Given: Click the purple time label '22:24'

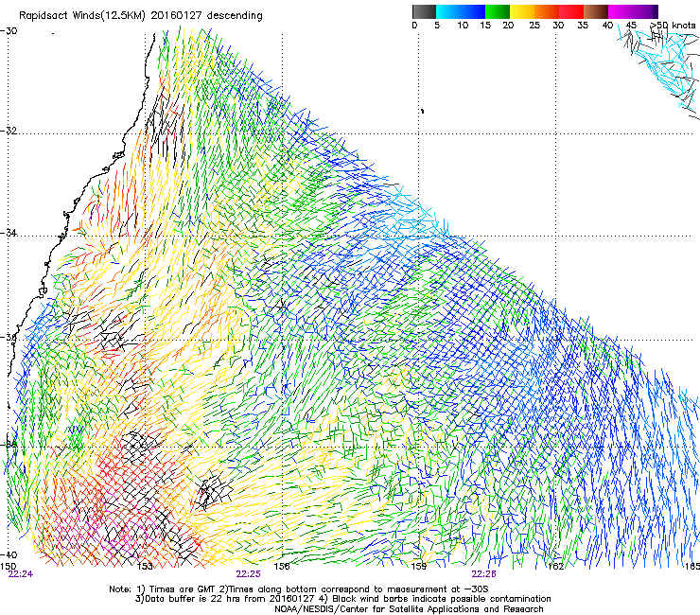Looking at the screenshot, I should (21, 574).
